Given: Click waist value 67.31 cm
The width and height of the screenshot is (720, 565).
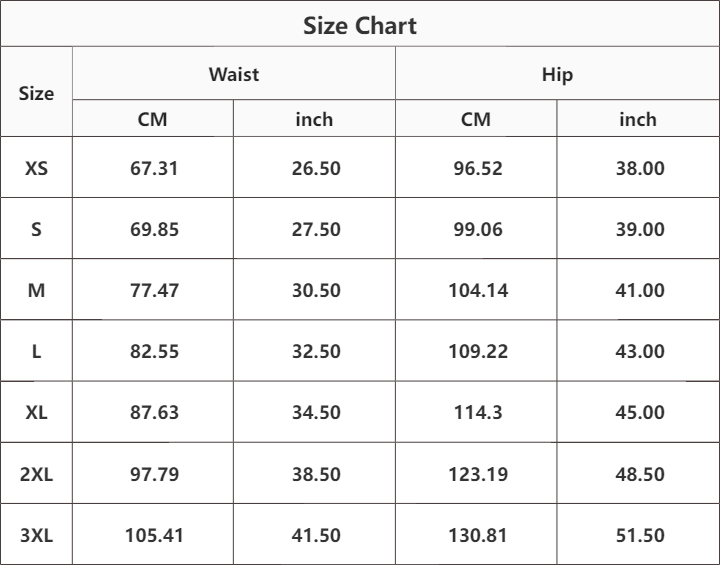Looking at the screenshot, I should click(x=154, y=168).
